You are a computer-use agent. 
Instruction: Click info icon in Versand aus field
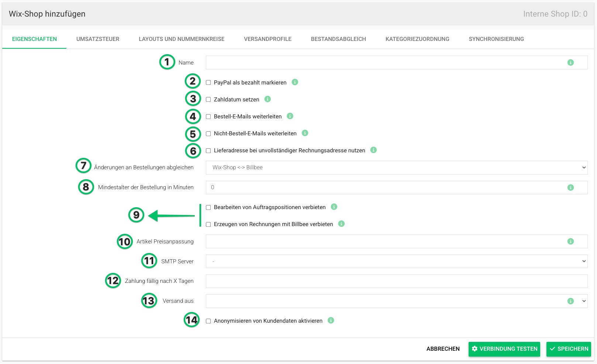570,301
